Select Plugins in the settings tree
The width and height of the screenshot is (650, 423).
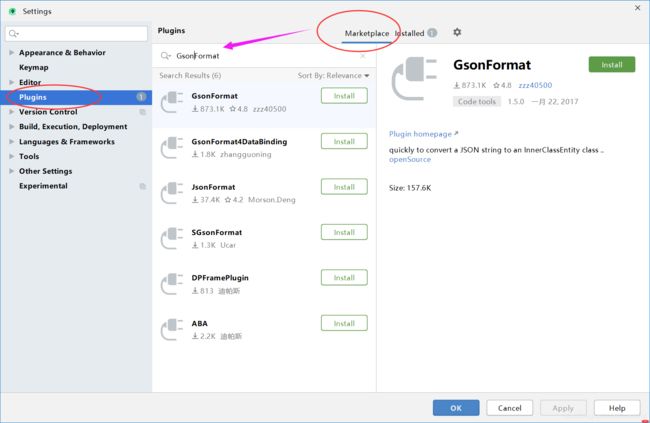tap(76, 97)
